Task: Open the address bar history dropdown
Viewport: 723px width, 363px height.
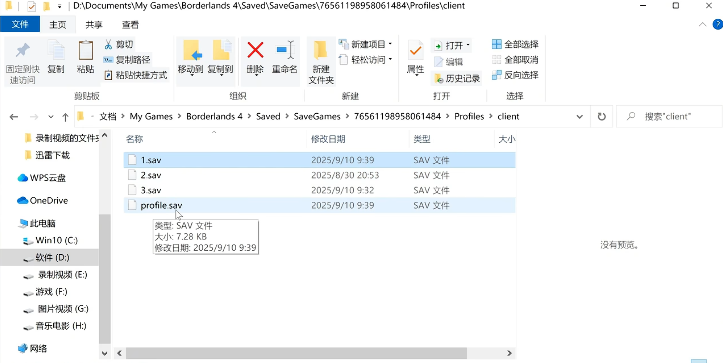Action: (x=580, y=117)
